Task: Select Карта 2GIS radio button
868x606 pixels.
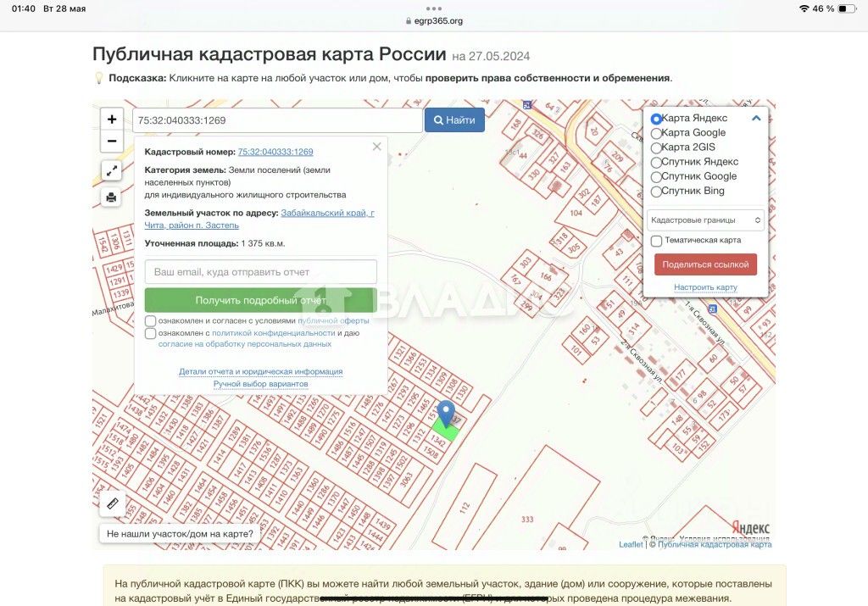Action: 656,147
